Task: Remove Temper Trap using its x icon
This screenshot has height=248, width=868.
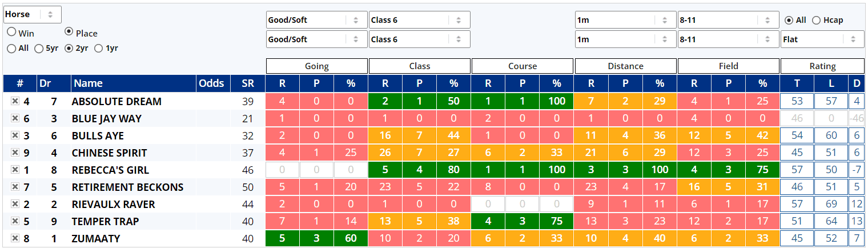Action: point(15,221)
